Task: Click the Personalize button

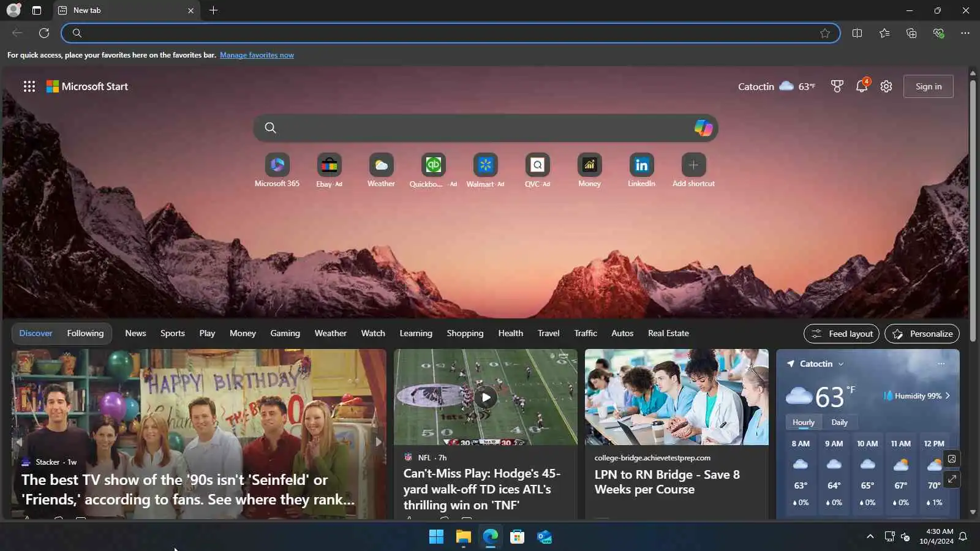Action: click(x=922, y=334)
